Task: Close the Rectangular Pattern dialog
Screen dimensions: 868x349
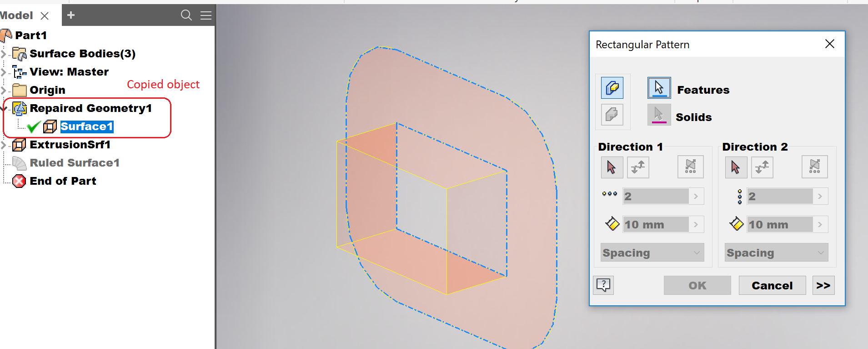Action: coord(830,44)
